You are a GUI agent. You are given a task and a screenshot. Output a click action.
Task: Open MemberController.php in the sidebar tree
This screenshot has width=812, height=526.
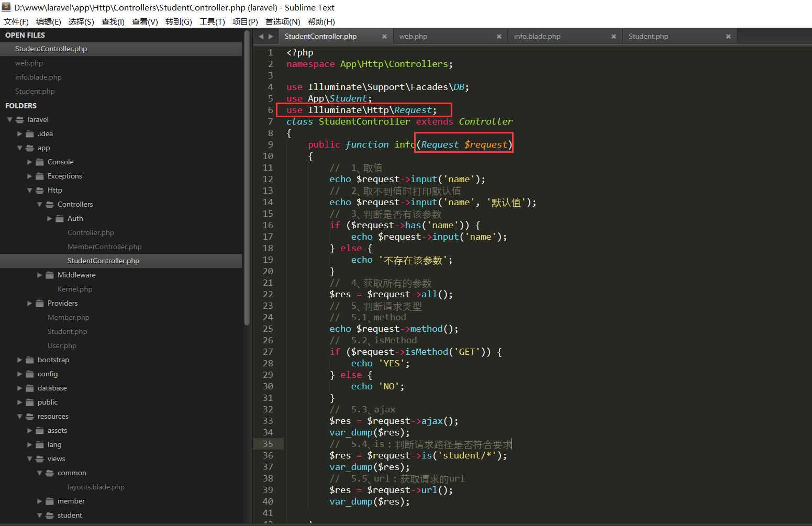click(x=104, y=247)
